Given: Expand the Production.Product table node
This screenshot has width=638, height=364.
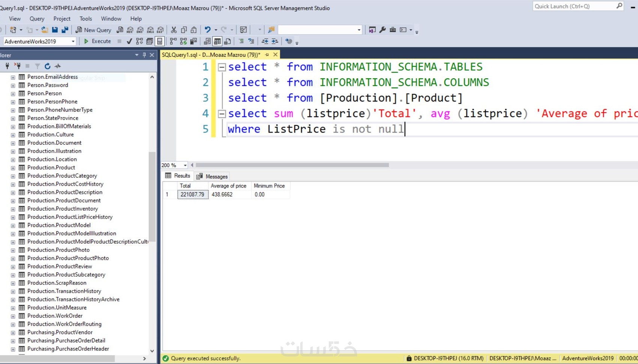Looking at the screenshot, I should (x=13, y=168).
